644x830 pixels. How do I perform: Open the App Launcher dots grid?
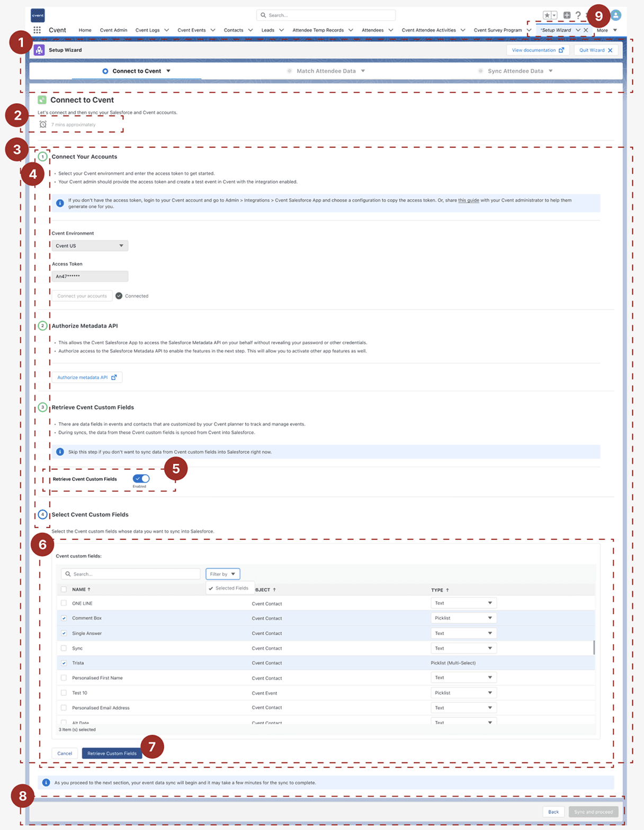pos(37,30)
